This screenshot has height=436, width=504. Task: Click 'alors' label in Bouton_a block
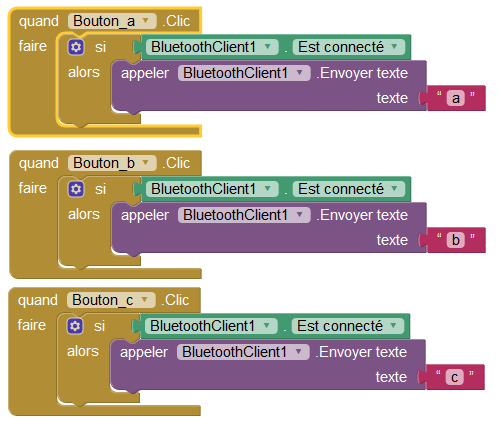(x=84, y=72)
